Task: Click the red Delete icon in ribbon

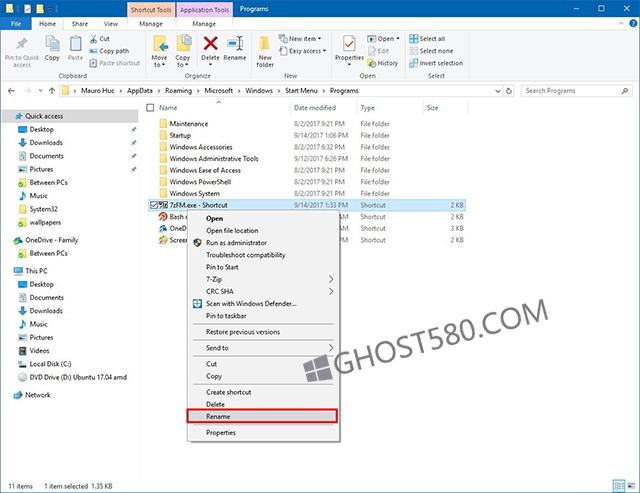Action: 211,43
